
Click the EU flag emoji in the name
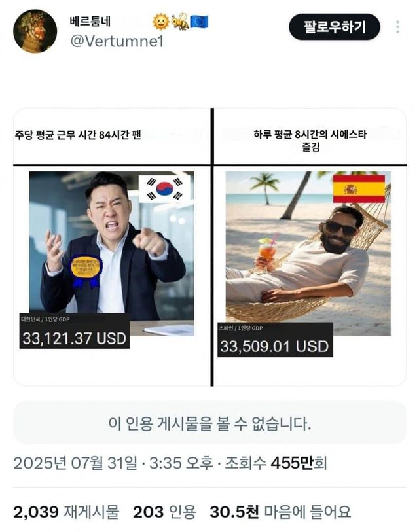tap(199, 22)
